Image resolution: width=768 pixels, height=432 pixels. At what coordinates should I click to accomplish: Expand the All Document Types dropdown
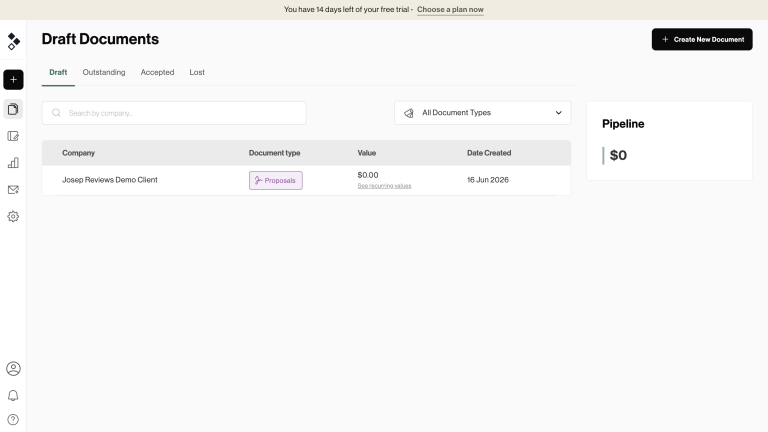click(x=482, y=113)
